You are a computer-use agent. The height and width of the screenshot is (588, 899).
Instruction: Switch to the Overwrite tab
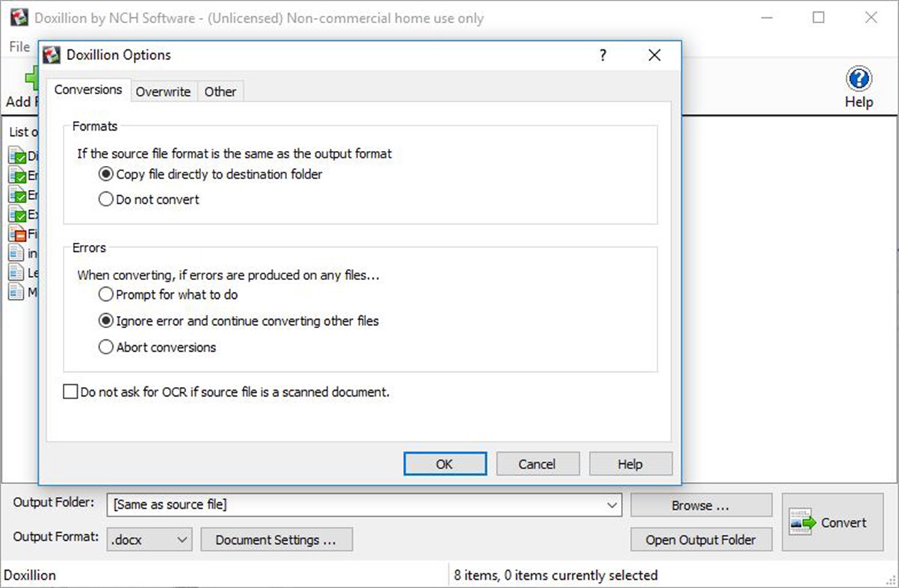(163, 91)
